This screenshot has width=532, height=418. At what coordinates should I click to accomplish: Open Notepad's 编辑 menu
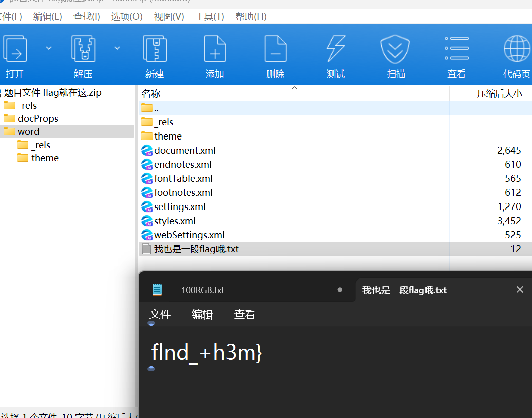coord(202,314)
